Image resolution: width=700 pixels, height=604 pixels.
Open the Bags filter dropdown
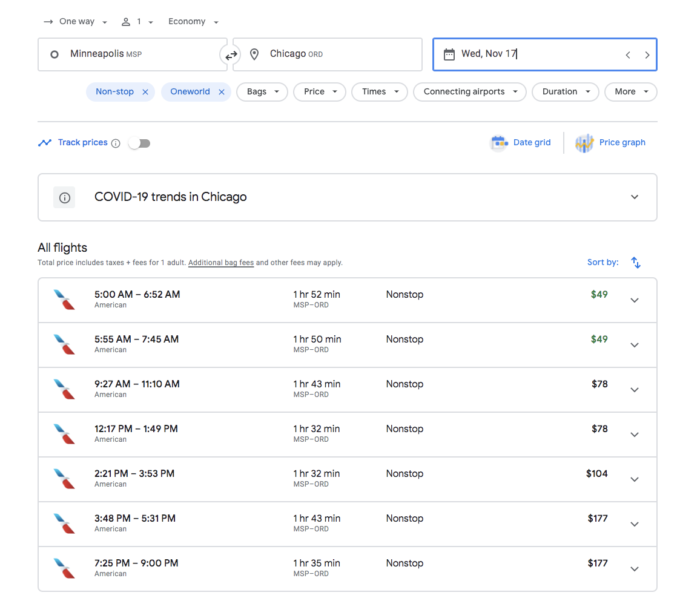point(262,91)
